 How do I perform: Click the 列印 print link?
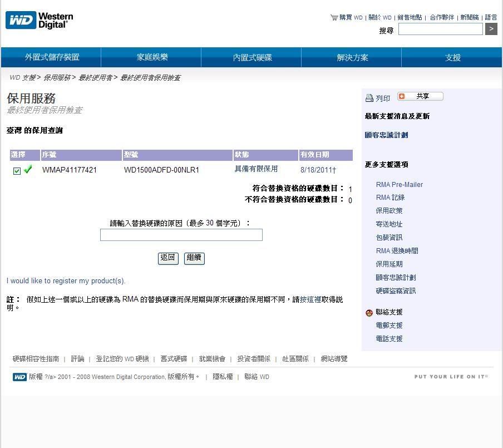tap(383, 98)
